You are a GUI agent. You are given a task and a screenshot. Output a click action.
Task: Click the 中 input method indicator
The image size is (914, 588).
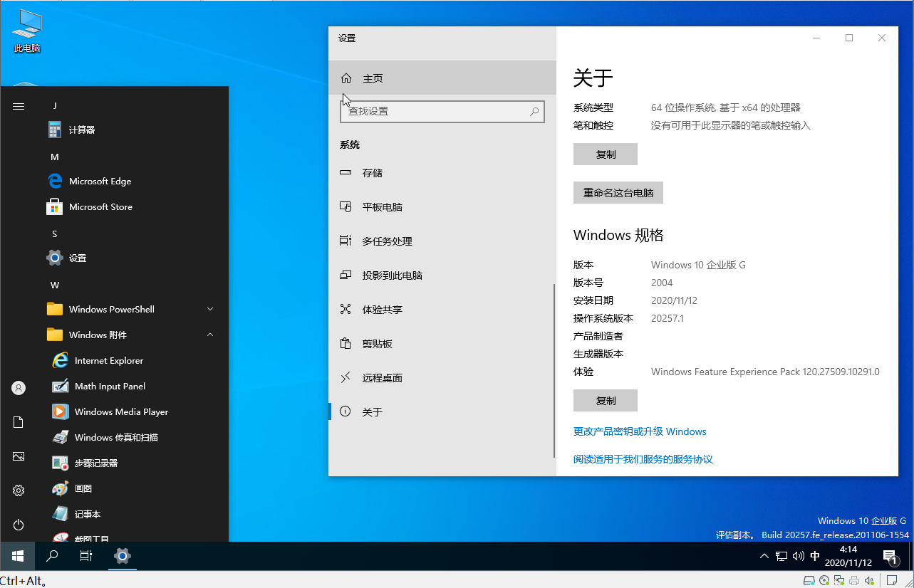816,556
